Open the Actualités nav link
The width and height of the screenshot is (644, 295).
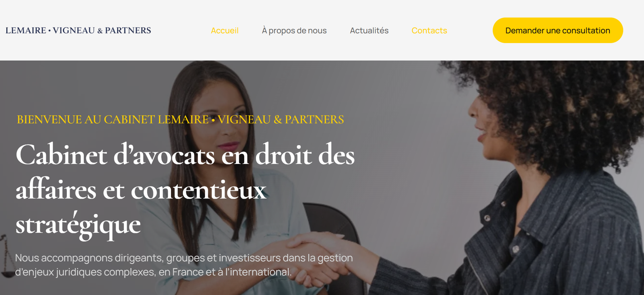pos(369,31)
